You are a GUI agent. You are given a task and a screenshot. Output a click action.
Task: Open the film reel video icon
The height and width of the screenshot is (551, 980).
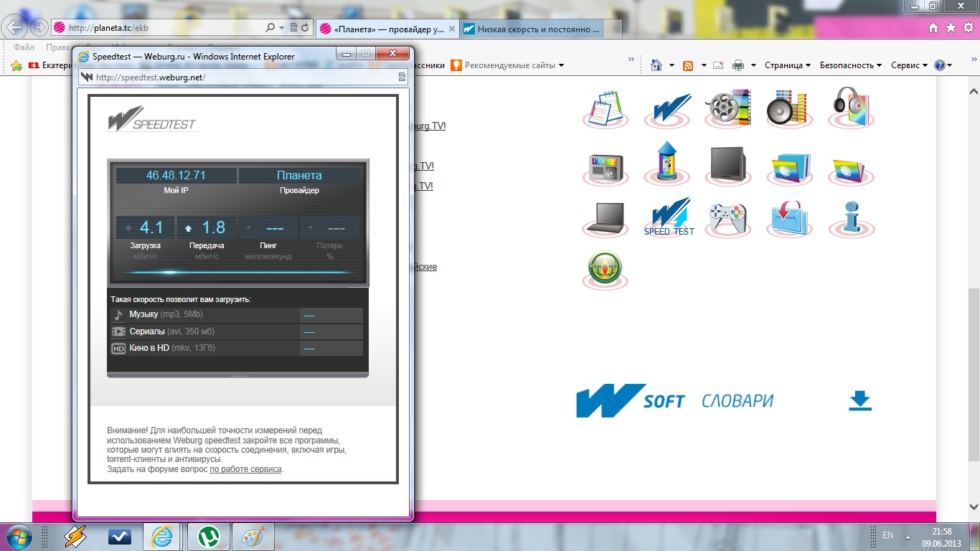point(727,108)
